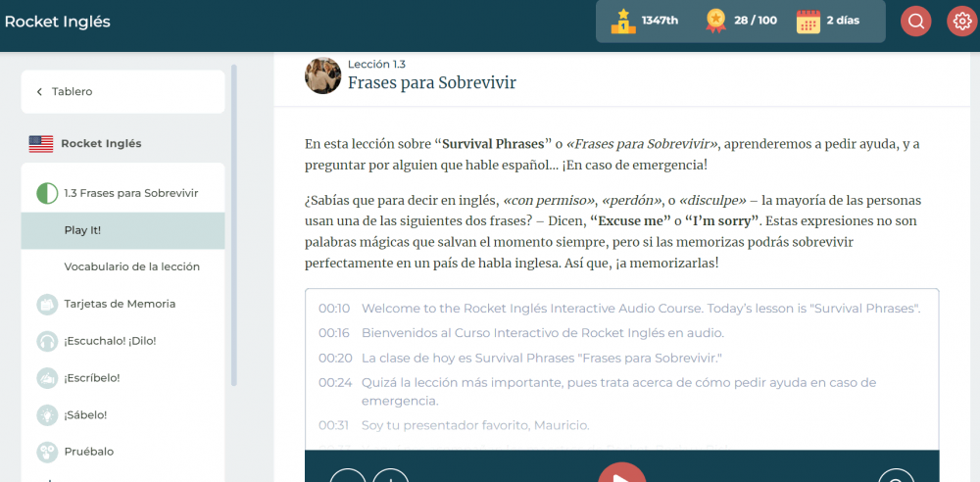Click the Rocket Inglés logo title
This screenshot has height=482, width=980.
pos(58,22)
